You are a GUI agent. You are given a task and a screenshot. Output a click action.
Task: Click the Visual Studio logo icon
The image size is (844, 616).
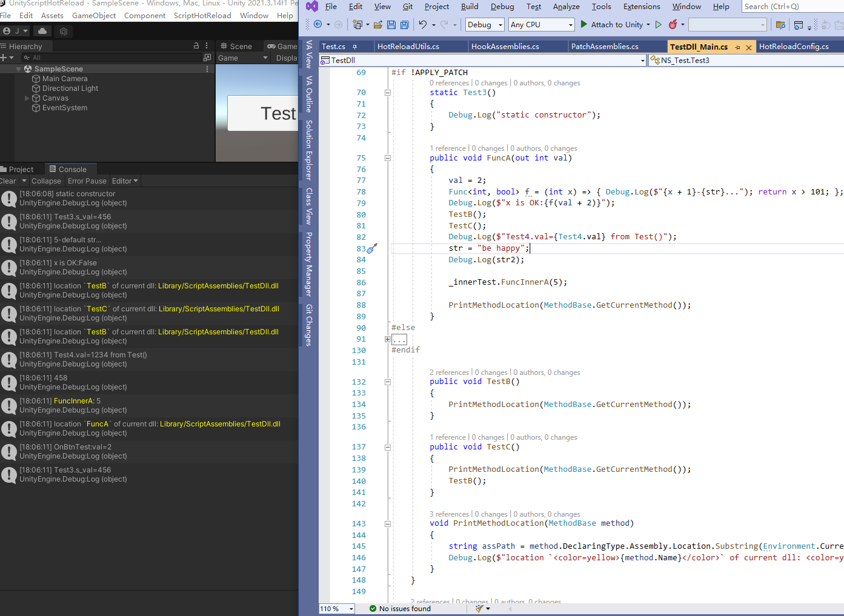(x=311, y=7)
